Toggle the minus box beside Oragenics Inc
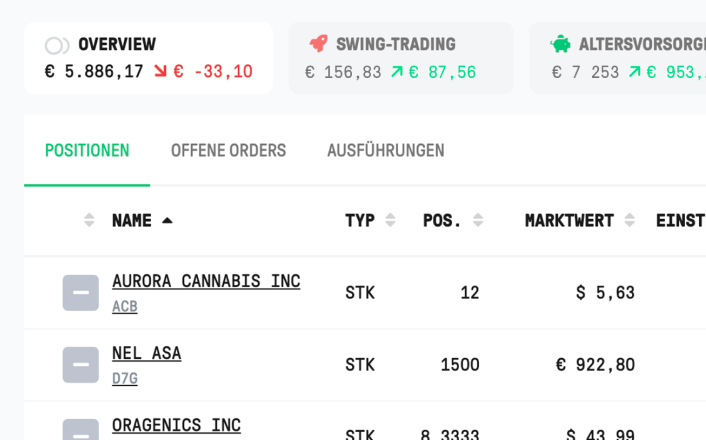Screen dimensions: 706x440 click(81, 430)
